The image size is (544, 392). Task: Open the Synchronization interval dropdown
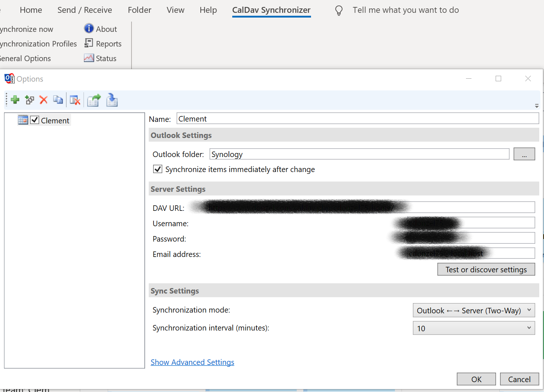pos(474,328)
